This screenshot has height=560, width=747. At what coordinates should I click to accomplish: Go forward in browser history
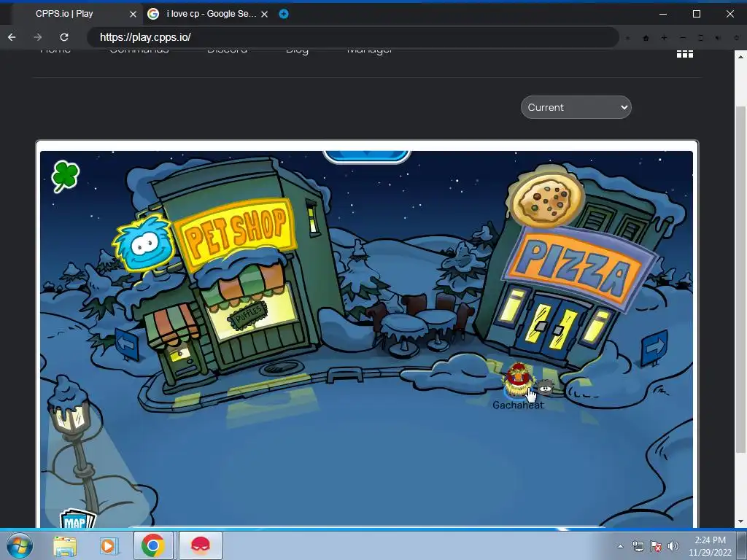pos(38,37)
